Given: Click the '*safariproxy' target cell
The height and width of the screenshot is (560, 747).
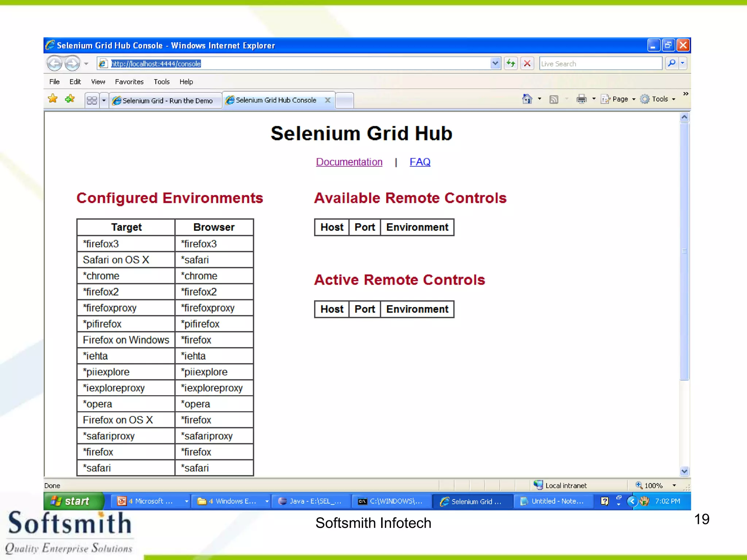Looking at the screenshot, I should (126, 436).
